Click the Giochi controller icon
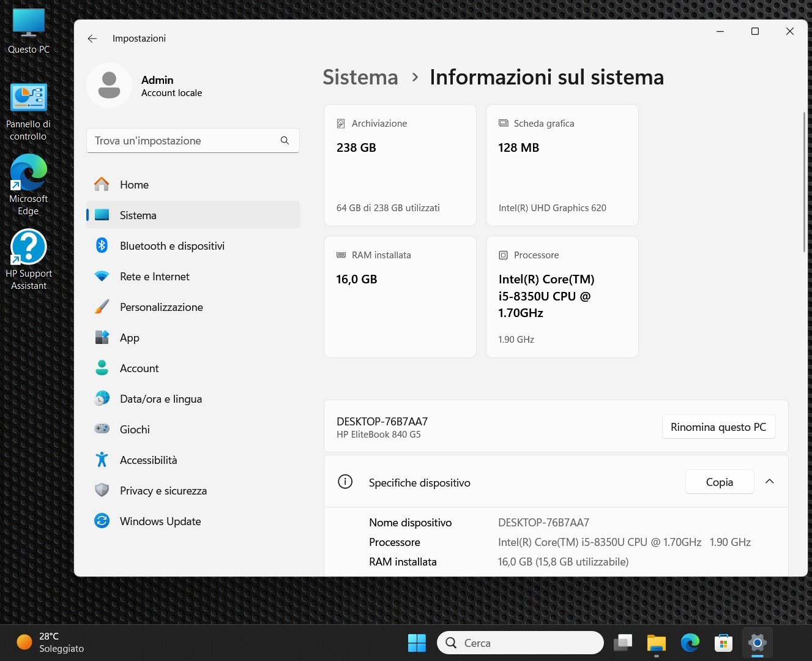Viewport: 812px width, 661px height. coord(102,428)
